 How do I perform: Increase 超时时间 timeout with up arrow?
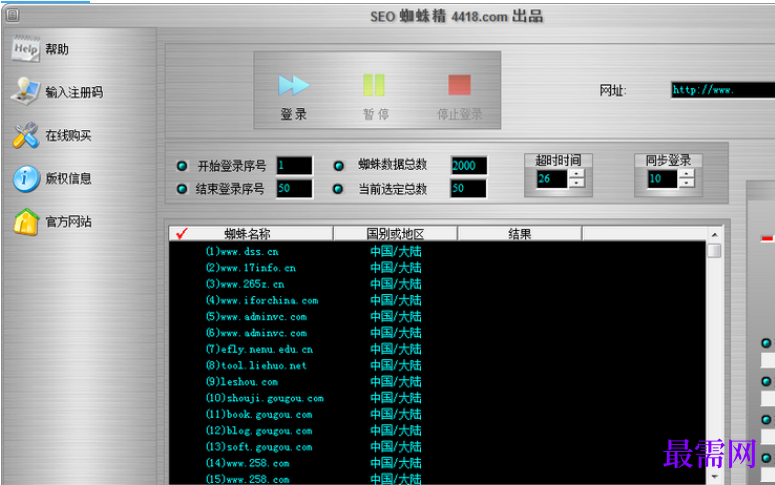click(576, 174)
